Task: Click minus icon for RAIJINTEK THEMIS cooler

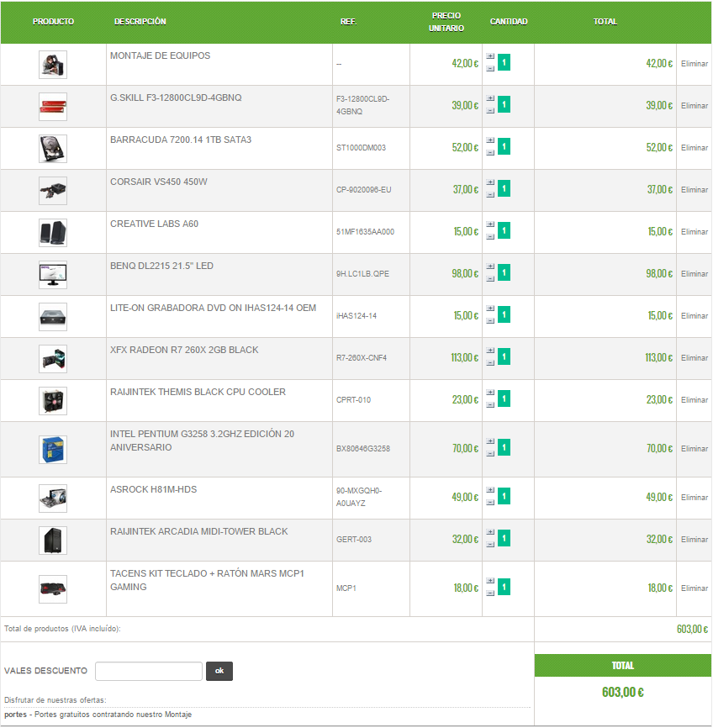Action: (490, 405)
